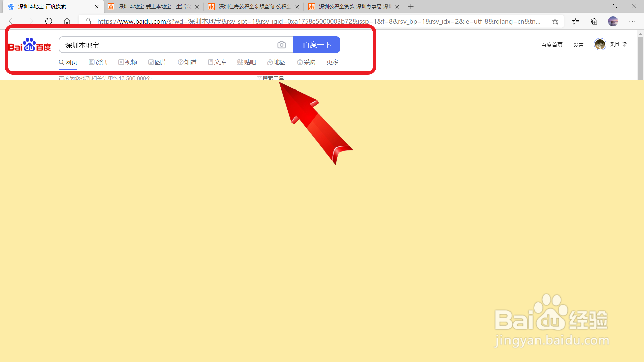Switch to the 资讯 search tab
This screenshot has width=644, height=362.
pos(98,62)
